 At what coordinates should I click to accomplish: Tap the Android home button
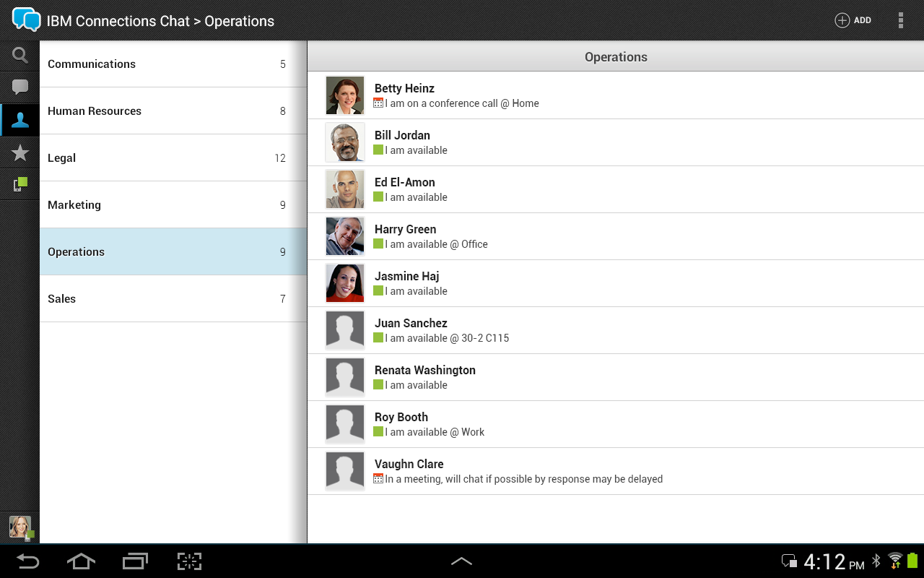81,561
